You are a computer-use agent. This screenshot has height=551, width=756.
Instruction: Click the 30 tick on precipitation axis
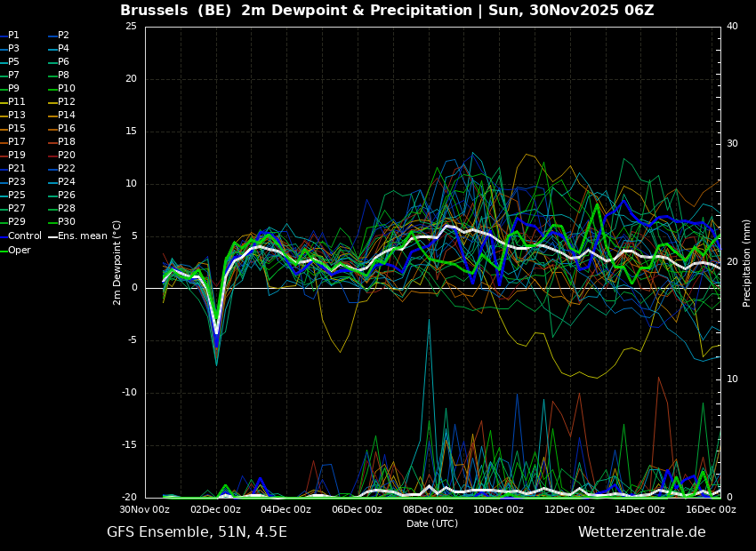click(x=732, y=144)
